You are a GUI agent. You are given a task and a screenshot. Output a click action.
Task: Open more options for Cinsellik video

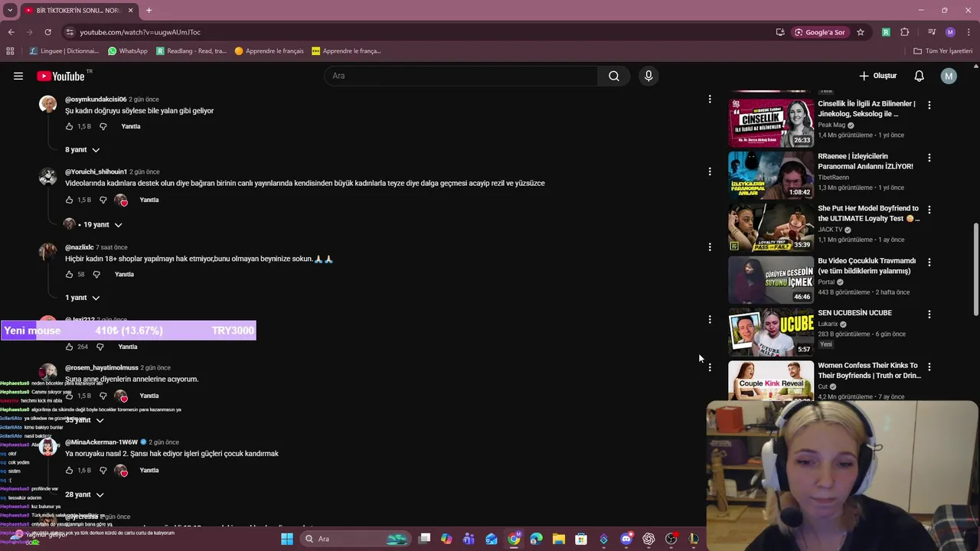[929, 105]
